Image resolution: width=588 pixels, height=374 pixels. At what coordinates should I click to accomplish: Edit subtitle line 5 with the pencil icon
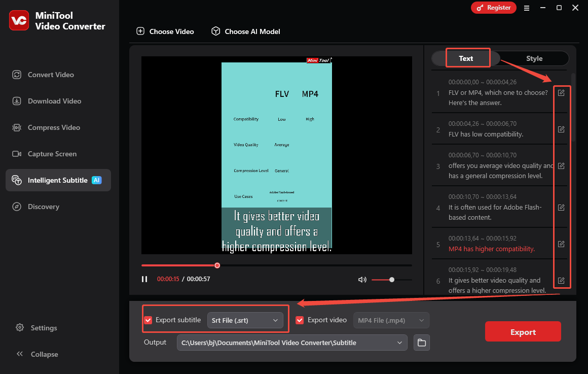click(x=561, y=244)
